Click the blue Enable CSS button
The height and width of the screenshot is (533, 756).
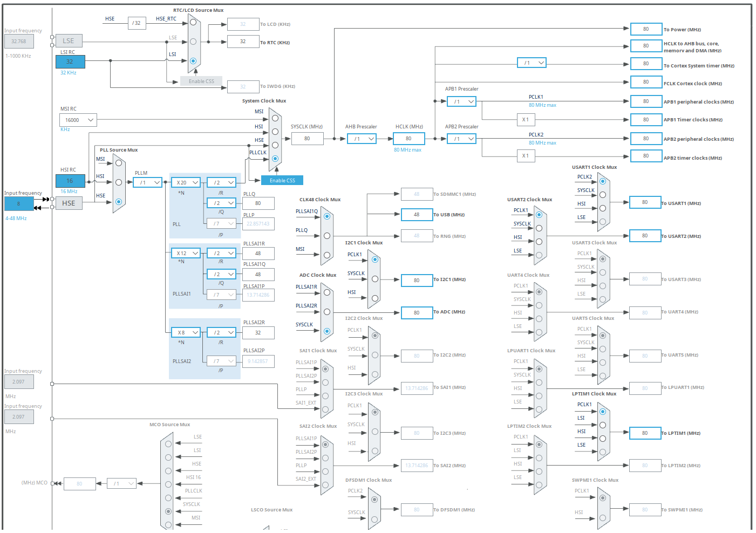[282, 181]
